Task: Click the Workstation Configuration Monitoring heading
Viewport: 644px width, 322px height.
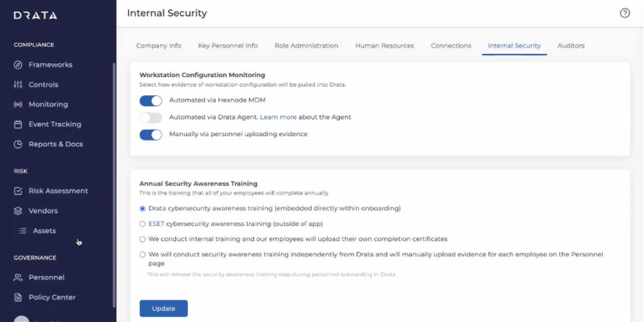Action: pyautogui.click(x=202, y=75)
